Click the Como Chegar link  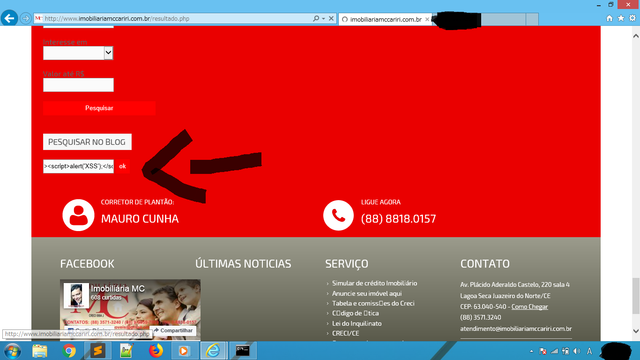(x=529, y=307)
